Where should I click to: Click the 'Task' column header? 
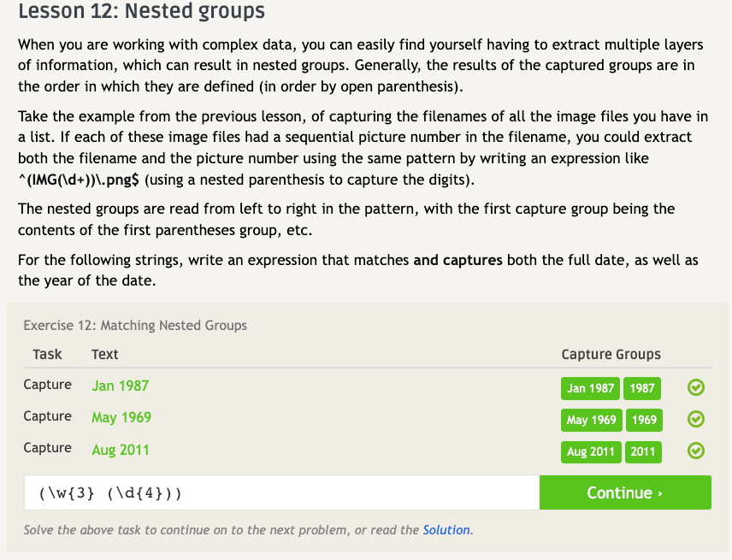pos(48,354)
